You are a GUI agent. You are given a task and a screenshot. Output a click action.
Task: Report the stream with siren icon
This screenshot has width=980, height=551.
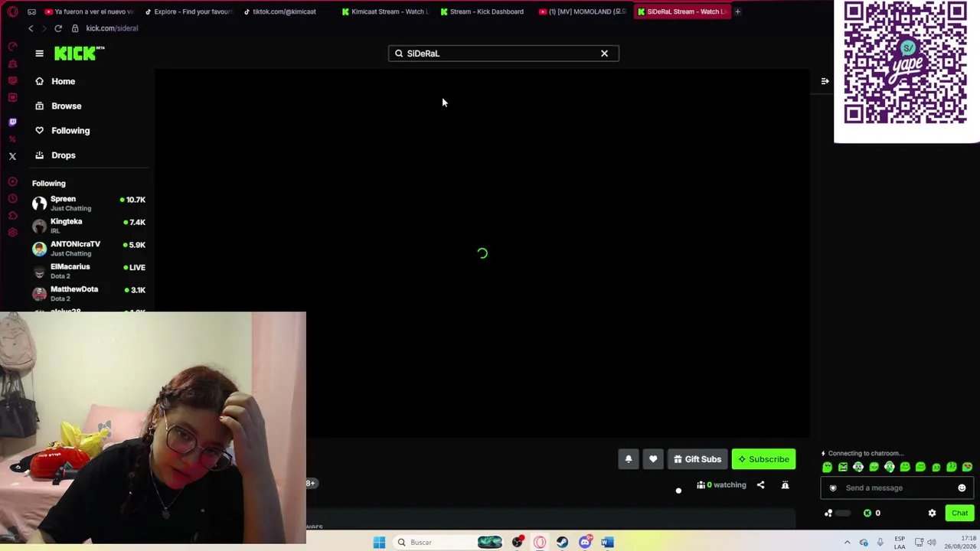click(785, 484)
